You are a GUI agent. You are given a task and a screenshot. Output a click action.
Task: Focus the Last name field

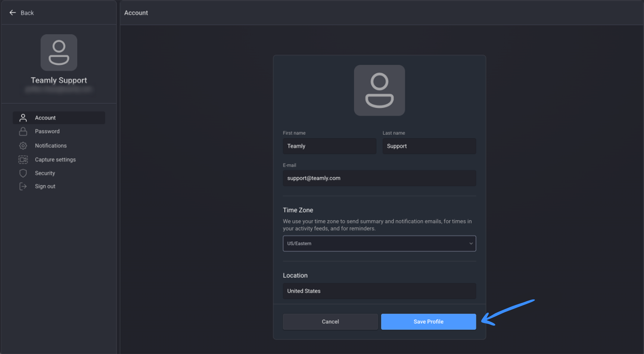point(429,146)
